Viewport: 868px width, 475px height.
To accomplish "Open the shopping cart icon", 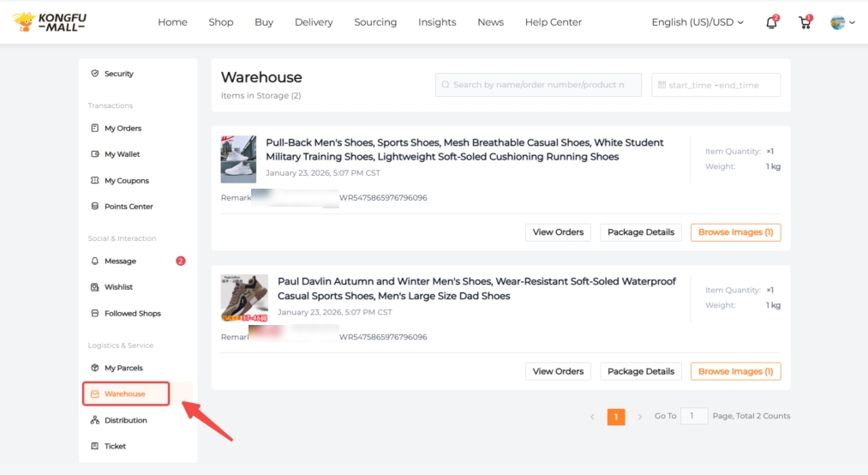I will [805, 23].
